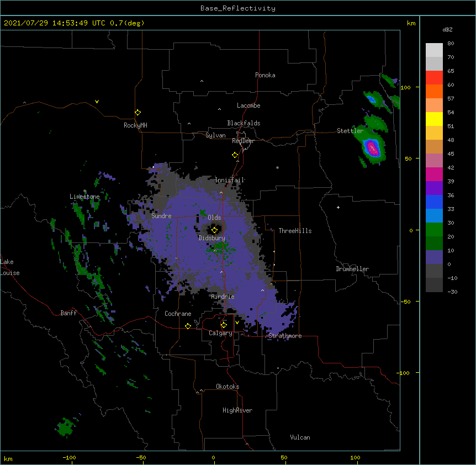The height and width of the screenshot is (465, 476).
Task: Click the Blackfalds city label
Action: click(x=244, y=123)
